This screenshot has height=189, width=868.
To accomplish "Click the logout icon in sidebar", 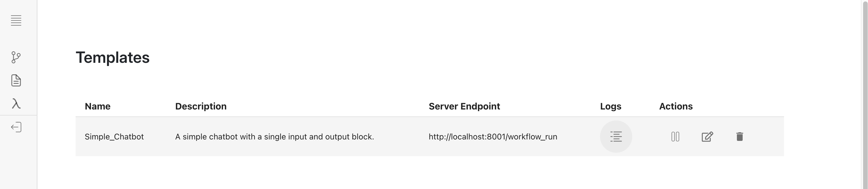I will [x=16, y=127].
